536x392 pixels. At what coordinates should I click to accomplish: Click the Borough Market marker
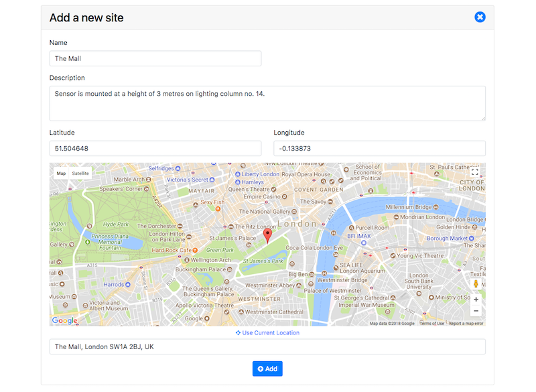point(472,238)
